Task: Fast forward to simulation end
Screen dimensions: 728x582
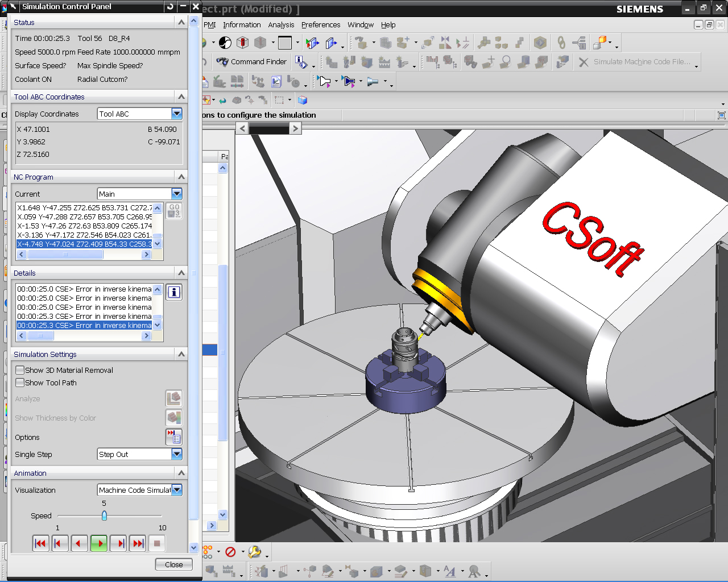Action: click(138, 543)
